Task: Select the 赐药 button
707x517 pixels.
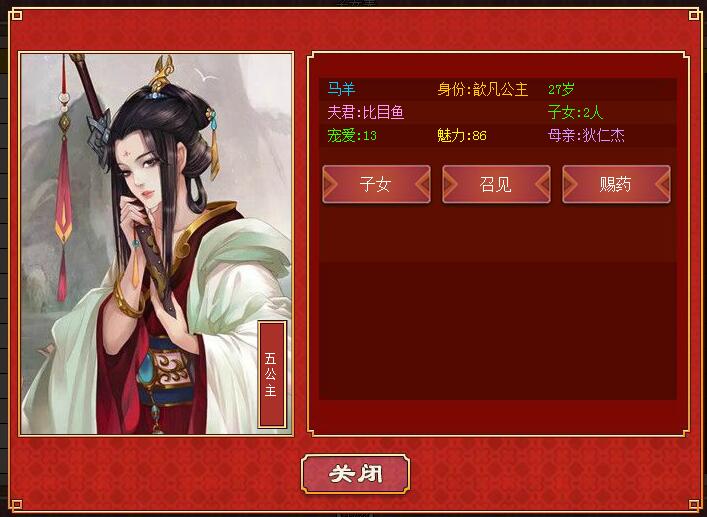Action: point(616,184)
